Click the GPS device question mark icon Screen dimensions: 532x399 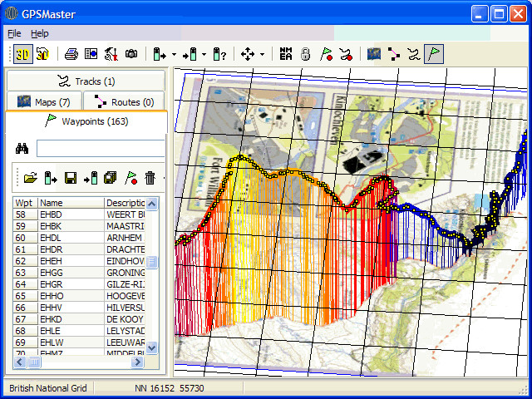coord(219,54)
